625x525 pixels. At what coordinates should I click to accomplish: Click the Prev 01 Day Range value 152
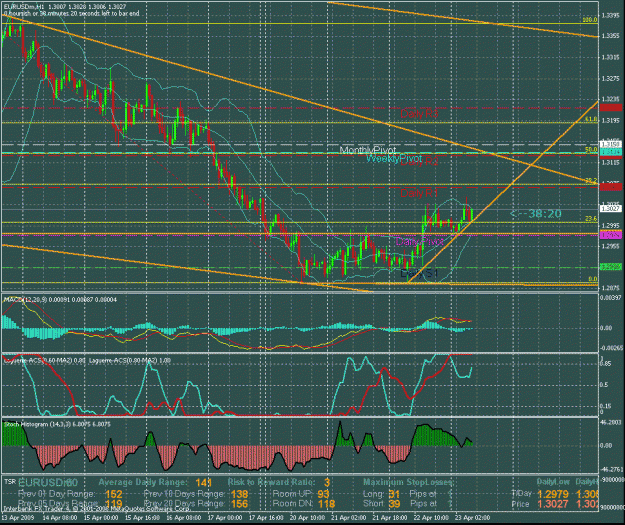pos(114,494)
